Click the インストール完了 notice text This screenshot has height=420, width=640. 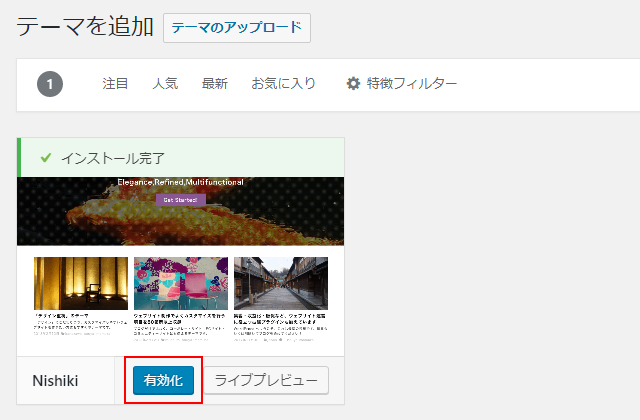pyautogui.click(x=113, y=158)
